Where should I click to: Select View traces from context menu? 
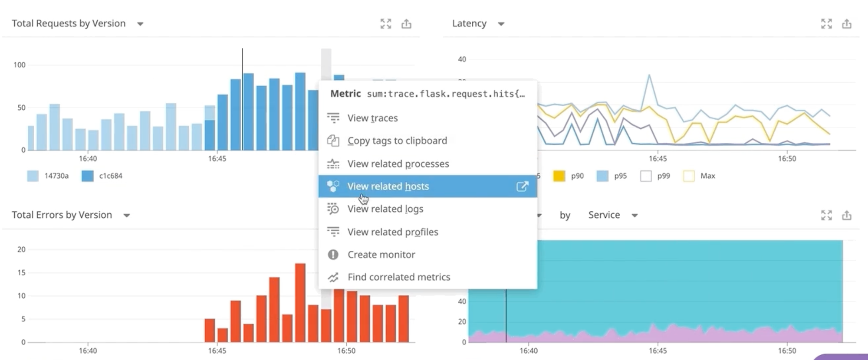[x=372, y=118]
